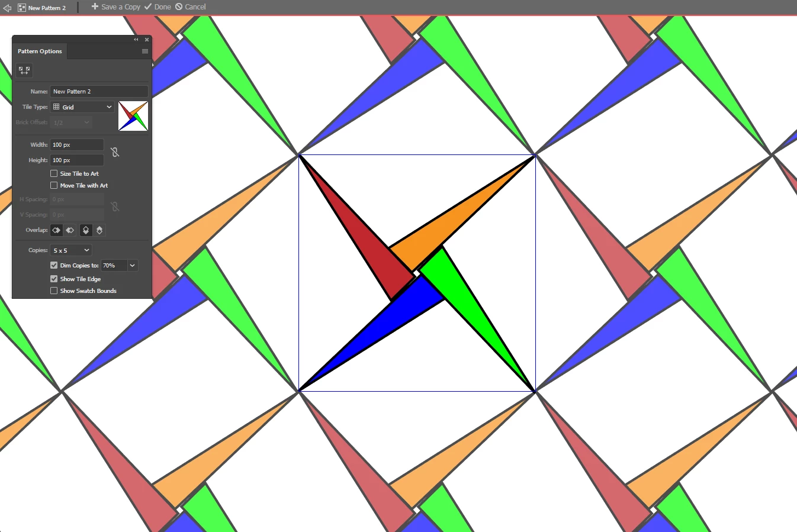Click the dim copies 70% value field

(x=114, y=266)
